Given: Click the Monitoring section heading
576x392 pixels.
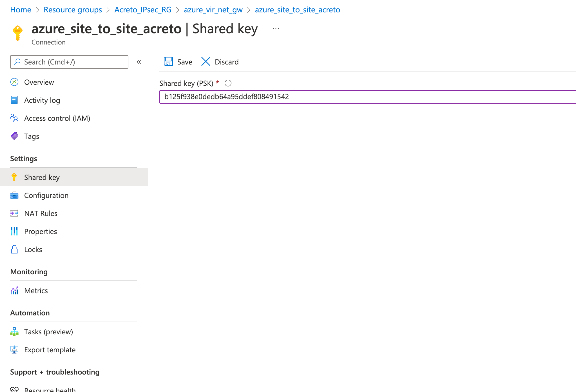Looking at the screenshot, I should coord(29,271).
